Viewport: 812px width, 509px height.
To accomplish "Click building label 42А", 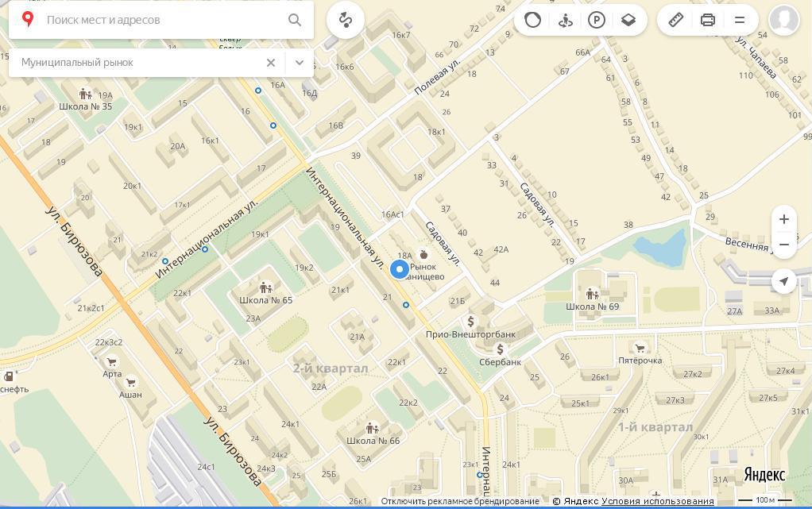I will [x=501, y=249].
